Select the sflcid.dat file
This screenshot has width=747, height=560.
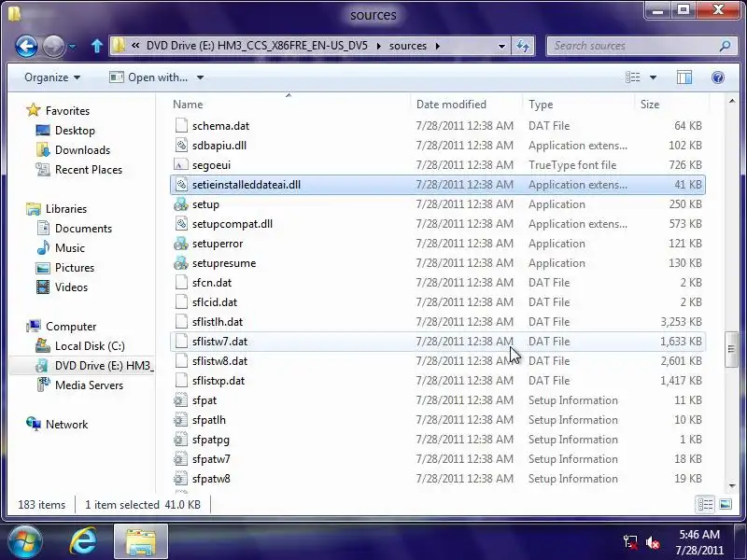[437, 301]
